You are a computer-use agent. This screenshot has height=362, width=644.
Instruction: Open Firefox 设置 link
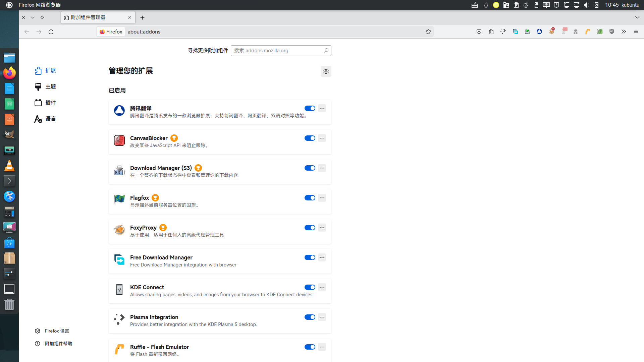tap(52, 331)
